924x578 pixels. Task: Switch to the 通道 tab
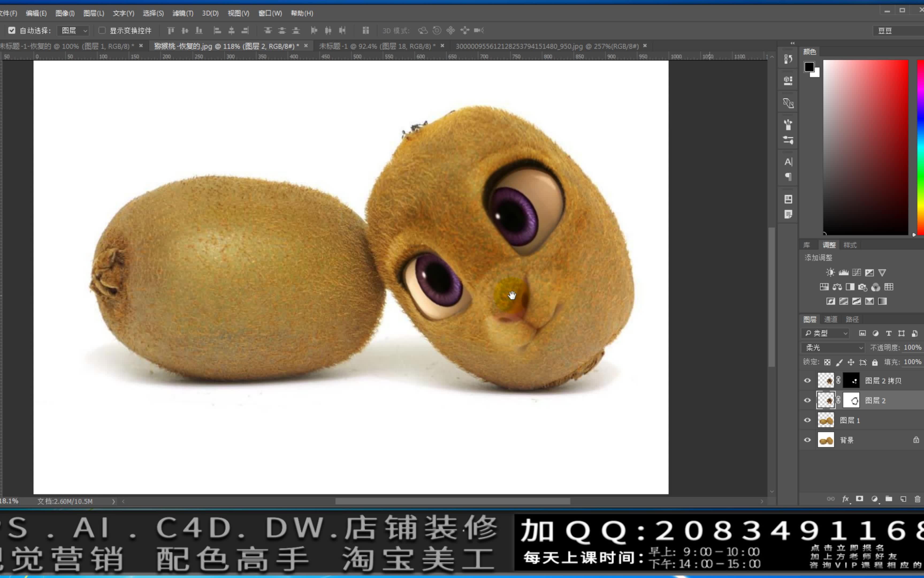(830, 319)
